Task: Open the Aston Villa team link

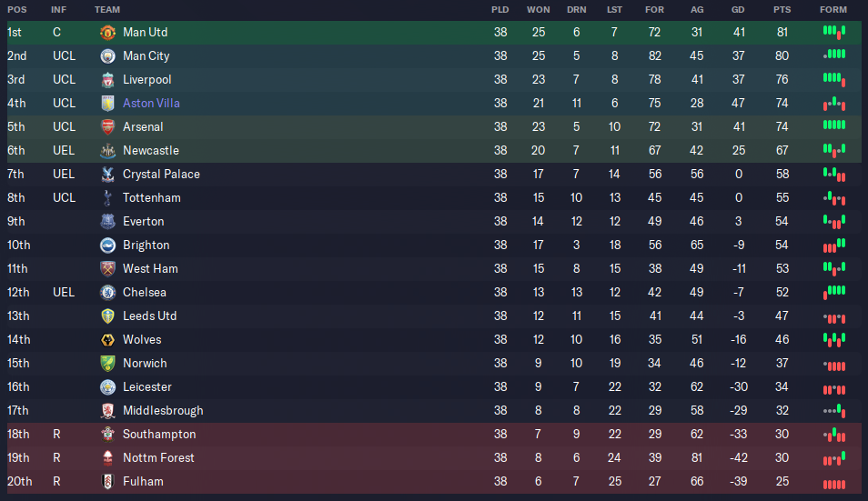Action: [151, 104]
